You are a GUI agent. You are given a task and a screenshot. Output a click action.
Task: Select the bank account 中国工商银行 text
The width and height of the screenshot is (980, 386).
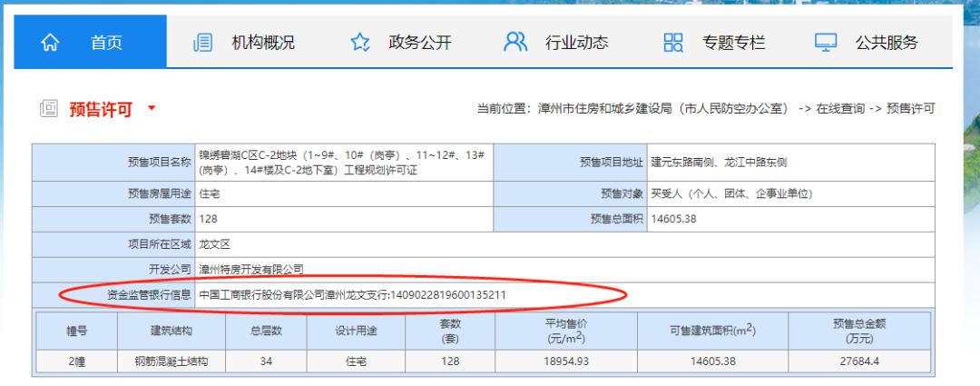(352, 294)
